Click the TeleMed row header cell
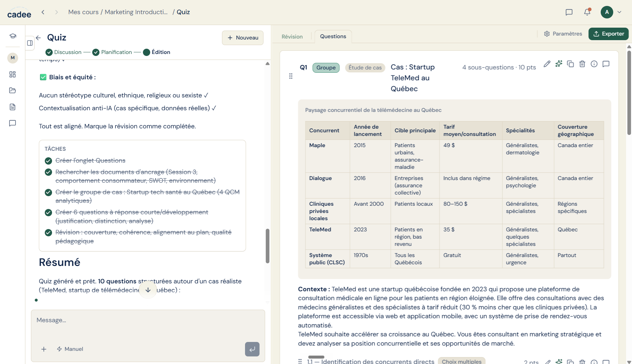This screenshot has height=364, width=632. 327,237
